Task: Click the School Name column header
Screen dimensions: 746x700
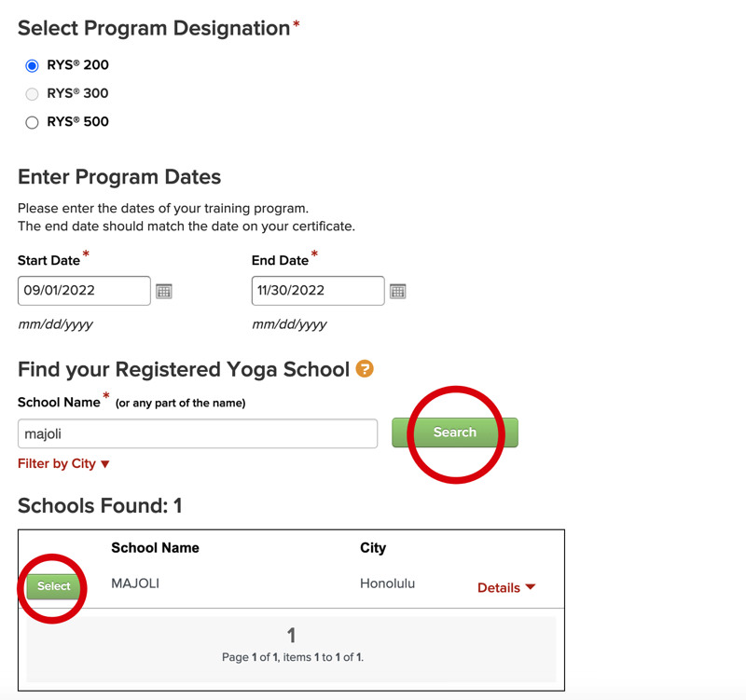Action: pyautogui.click(x=155, y=548)
